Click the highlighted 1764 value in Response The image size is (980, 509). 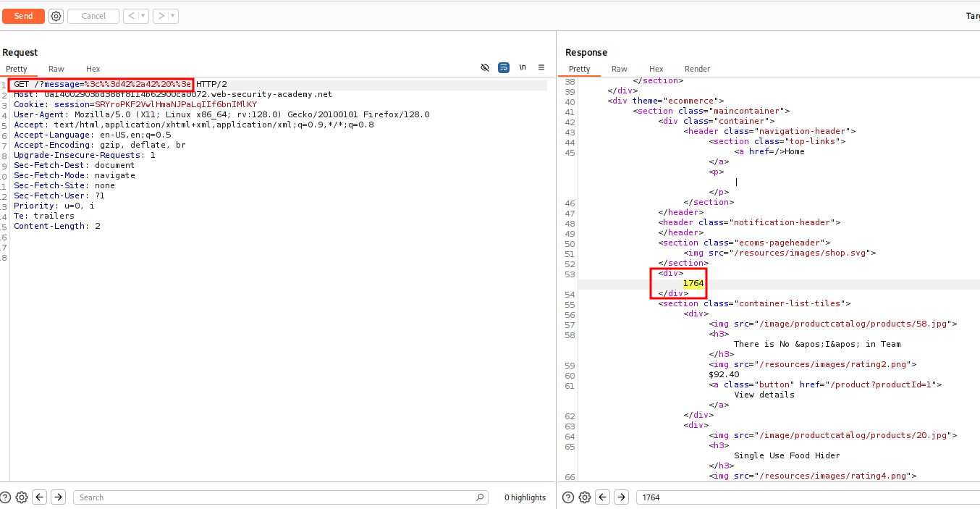pos(693,283)
